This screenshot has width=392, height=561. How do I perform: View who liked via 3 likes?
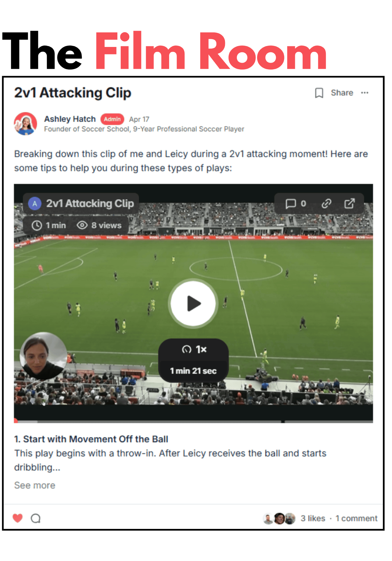[313, 518]
